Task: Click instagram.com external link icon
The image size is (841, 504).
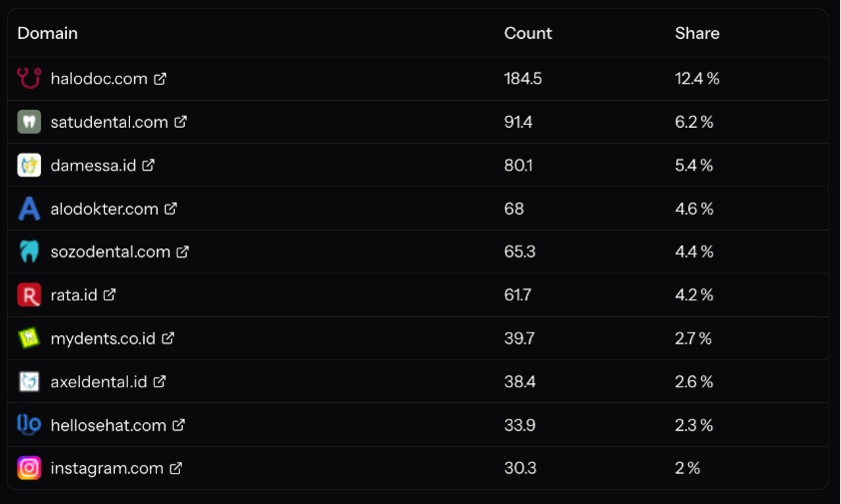Action: pyautogui.click(x=176, y=468)
